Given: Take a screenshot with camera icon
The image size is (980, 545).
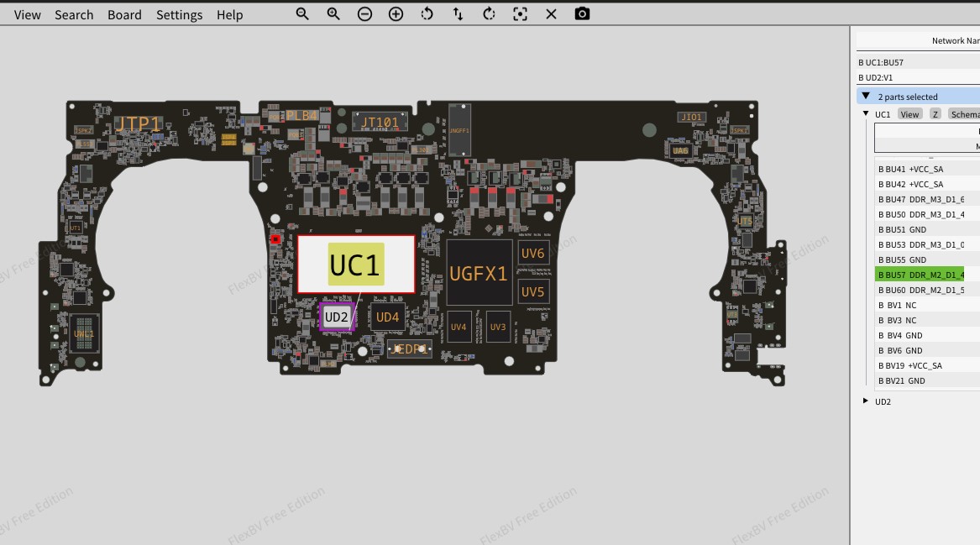Looking at the screenshot, I should click(582, 13).
